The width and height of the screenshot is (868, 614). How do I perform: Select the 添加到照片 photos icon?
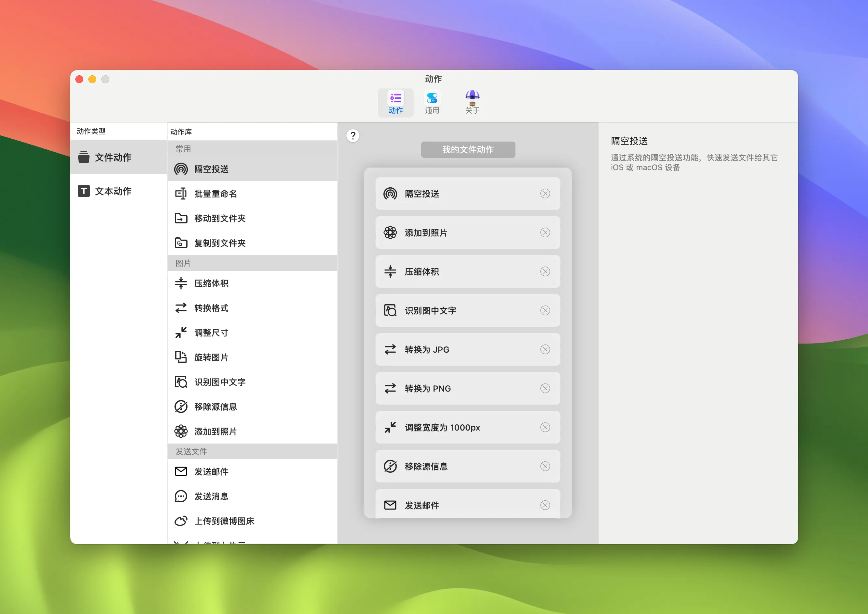(x=181, y=431)
